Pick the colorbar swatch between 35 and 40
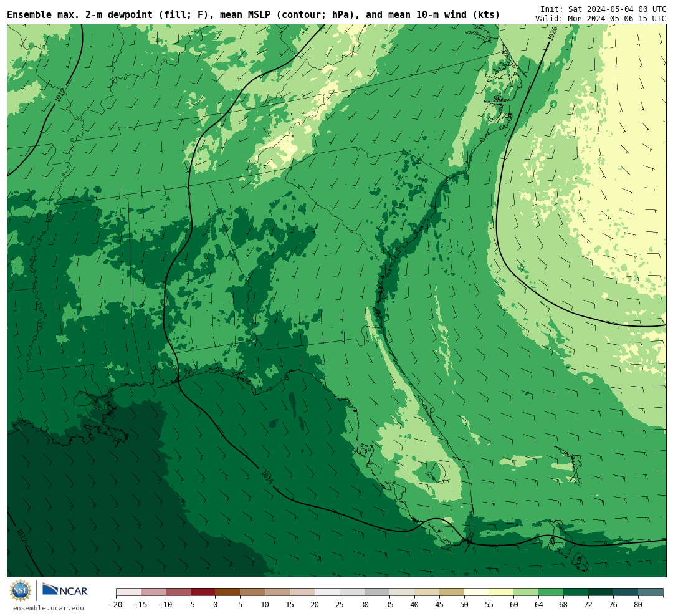The height and width of the screenshot is (616, 673). pyautogui.click(x=402, y=592)
